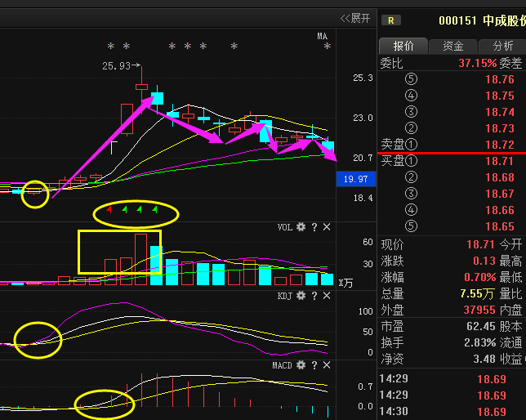Close the MACD indicator panel

[x=327, y=365]
